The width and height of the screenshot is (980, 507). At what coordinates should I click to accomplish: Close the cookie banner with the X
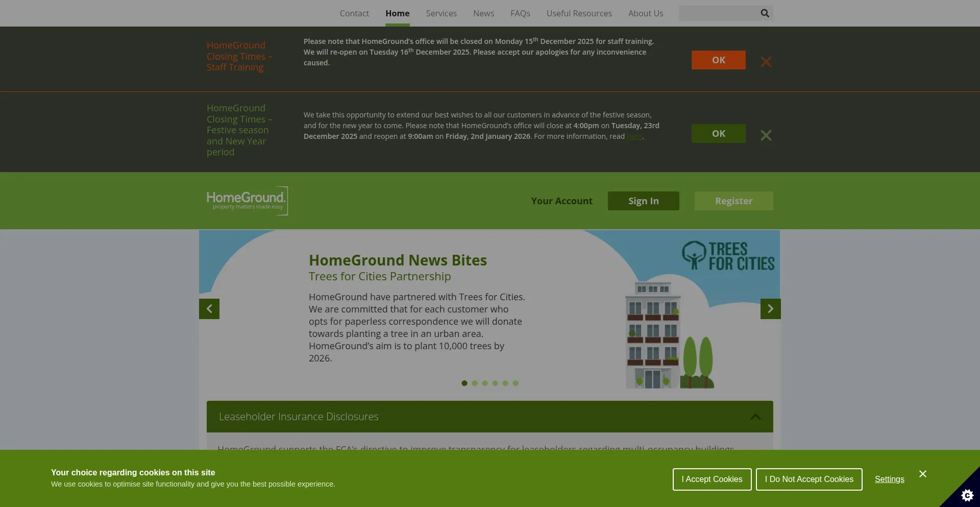coord(922,473)
